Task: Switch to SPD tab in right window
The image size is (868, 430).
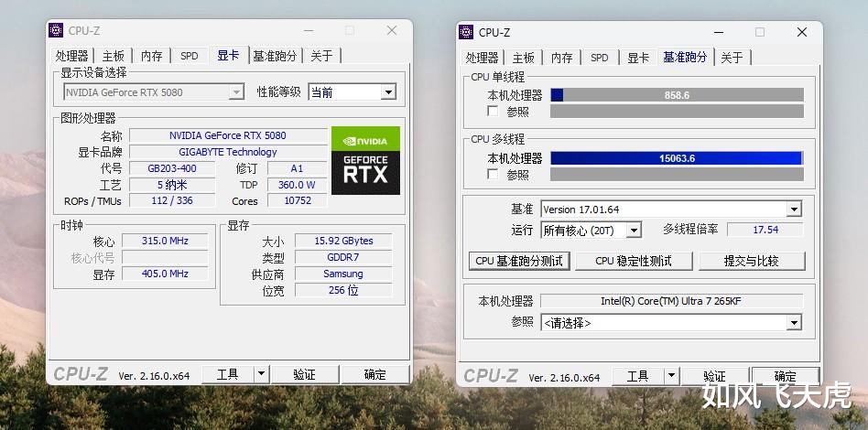Action: (600, 58)
